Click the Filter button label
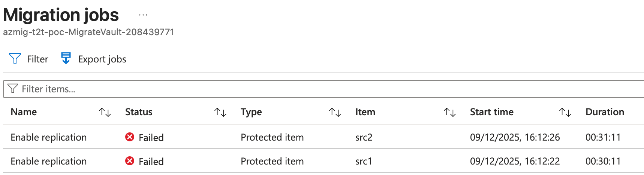 (x=37, y=59)
